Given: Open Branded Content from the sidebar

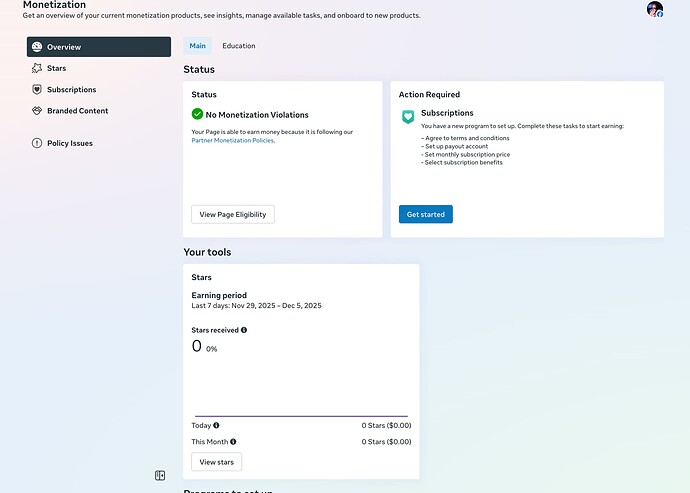Looking at the screenshot, I should pos(77,111).
